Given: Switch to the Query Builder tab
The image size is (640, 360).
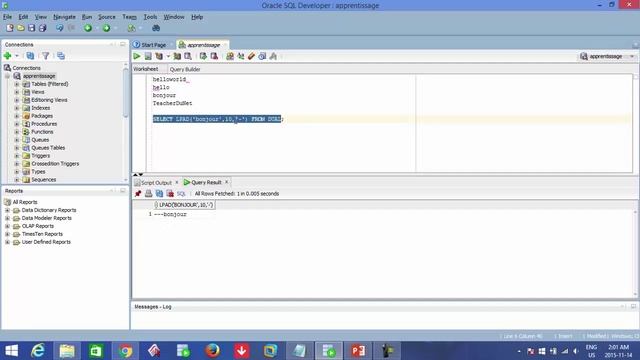Looking at the screenshot, I should pyautogui.click(x=185, y=69).
